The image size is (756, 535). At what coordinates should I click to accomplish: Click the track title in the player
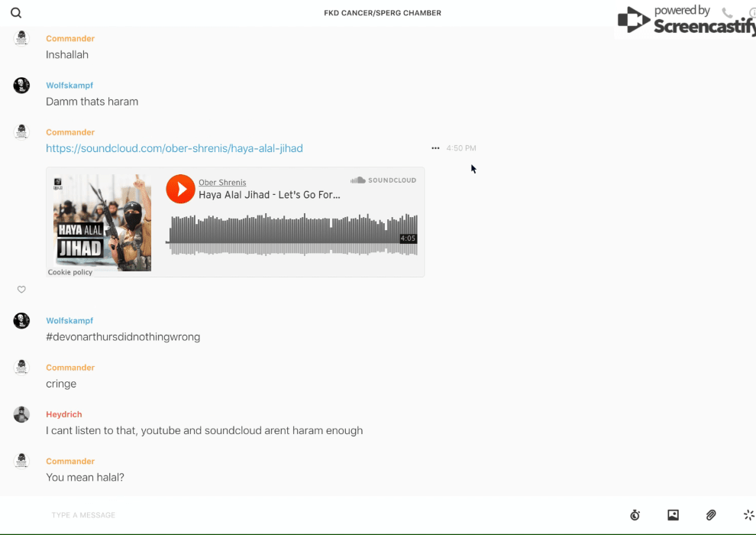pyautogui.click(x=269, y=195)
